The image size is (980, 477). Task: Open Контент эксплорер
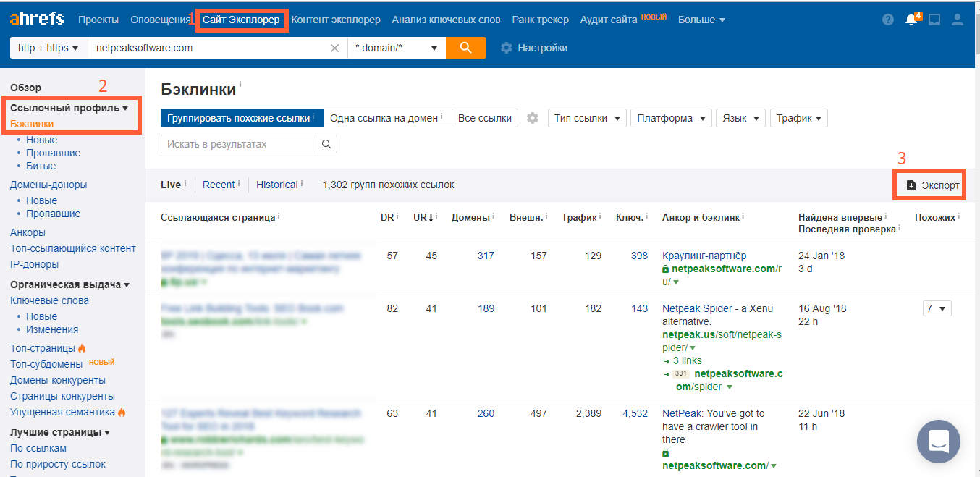[336, 20]
